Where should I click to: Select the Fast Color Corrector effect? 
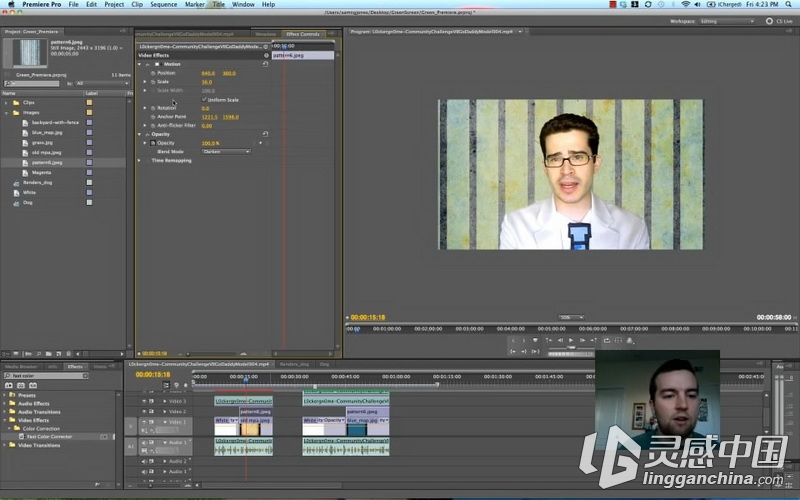click(x=49, y=437)
